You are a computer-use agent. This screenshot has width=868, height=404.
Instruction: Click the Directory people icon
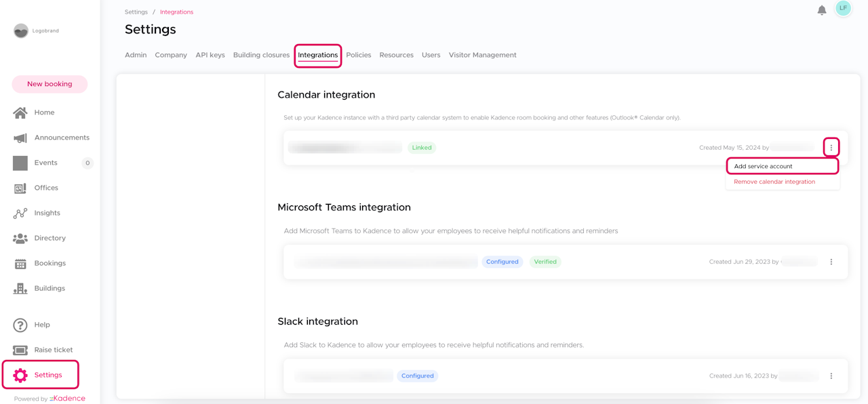20,238
